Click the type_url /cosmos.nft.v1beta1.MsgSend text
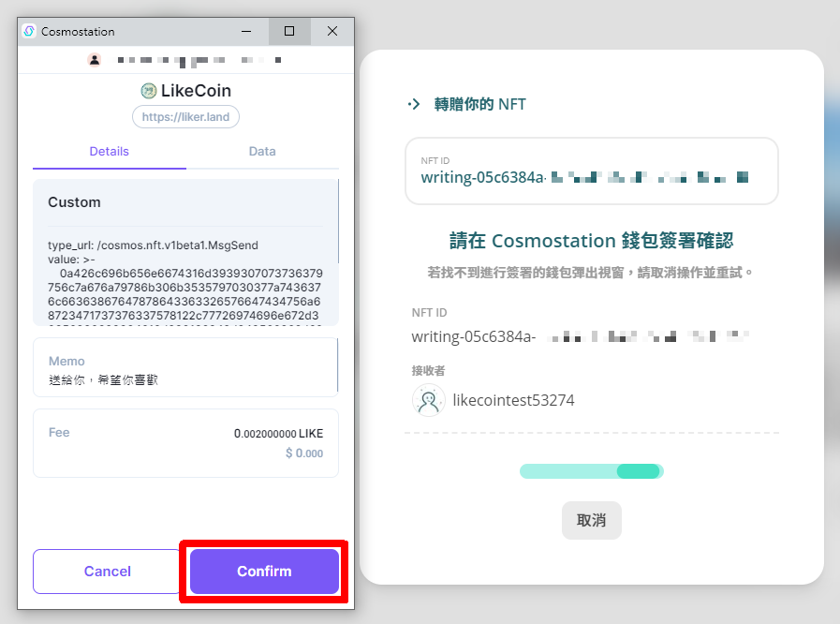 (x=153, y=245)
